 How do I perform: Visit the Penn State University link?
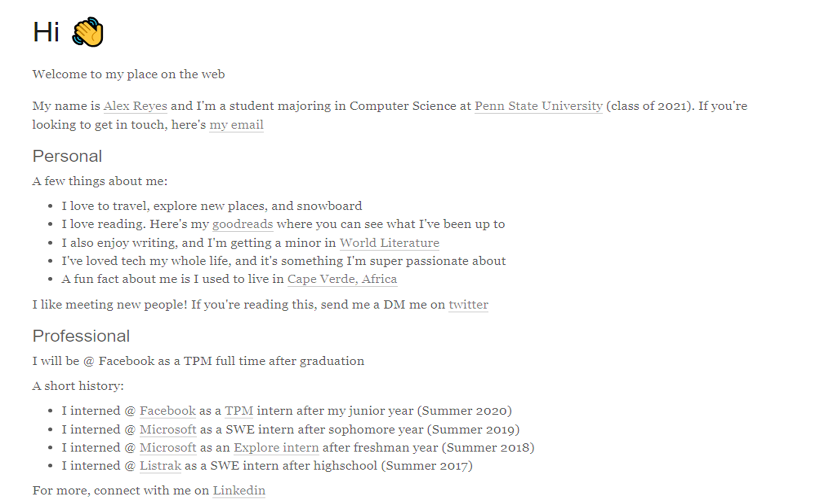tap(538, 106)
